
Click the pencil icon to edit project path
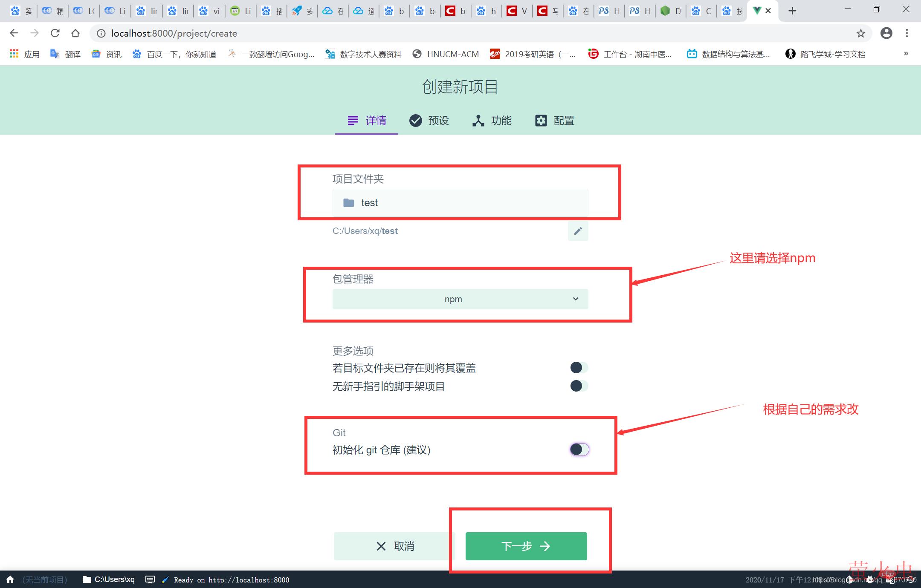[x=578, y=231]
